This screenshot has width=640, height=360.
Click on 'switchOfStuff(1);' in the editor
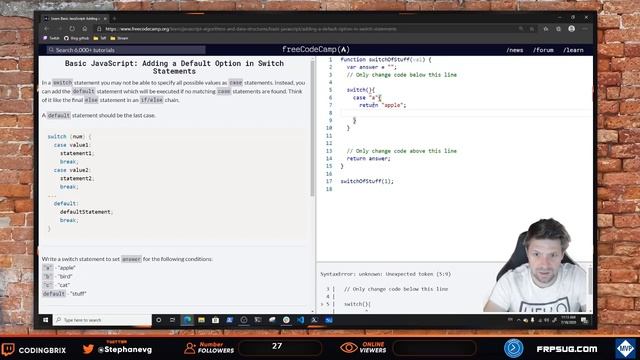click(x=367, y=181)
